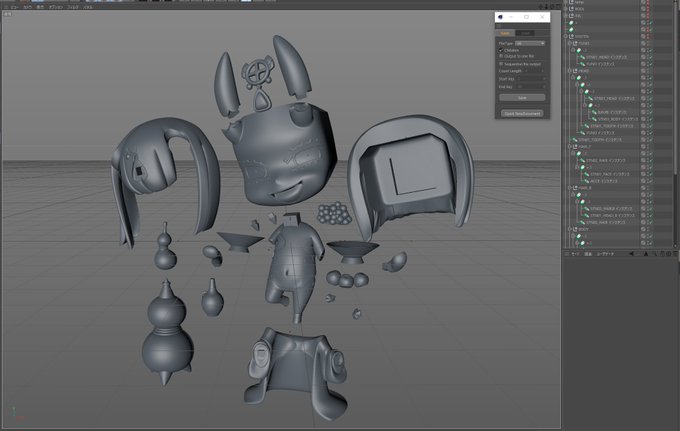Click the viewport move camera icon
The height and width of the screenshot is (431, 680).
(x=540, y=7)
